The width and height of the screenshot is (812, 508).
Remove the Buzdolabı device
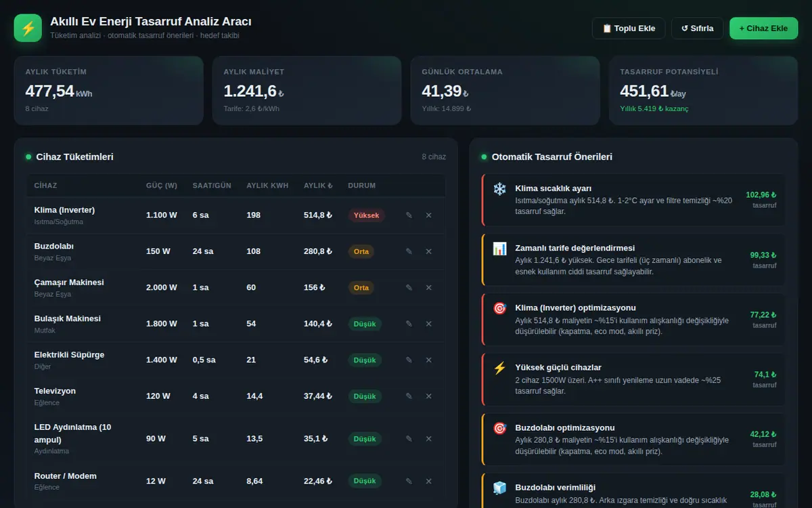pyautogui.click(x=428, y=251)
